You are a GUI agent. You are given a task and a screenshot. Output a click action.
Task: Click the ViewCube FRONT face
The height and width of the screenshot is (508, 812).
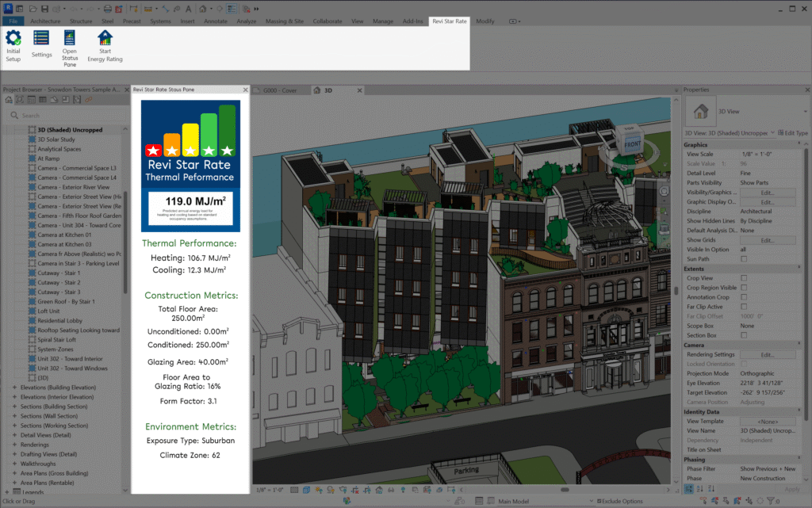631,145
